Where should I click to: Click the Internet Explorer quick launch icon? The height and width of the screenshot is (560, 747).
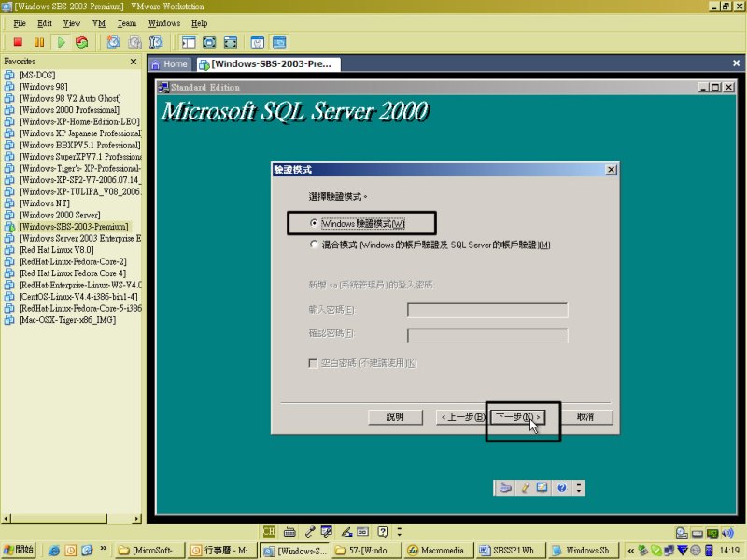tap(54, 551)
